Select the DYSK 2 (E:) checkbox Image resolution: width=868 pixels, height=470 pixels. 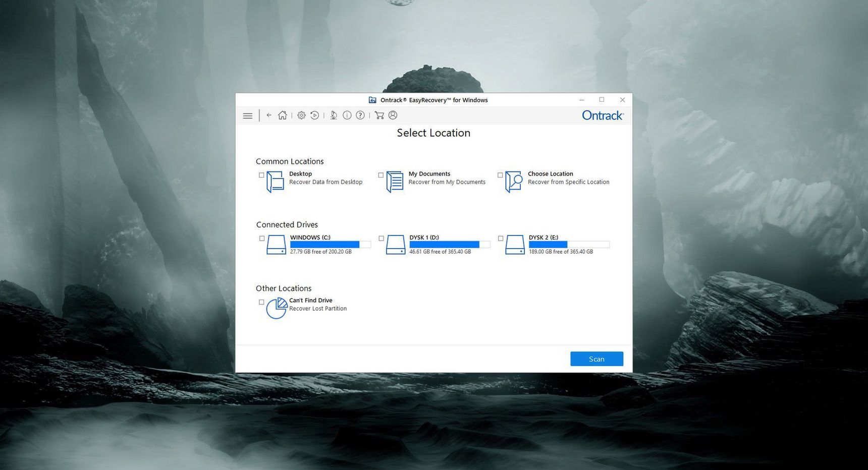[x=501, y=239]
